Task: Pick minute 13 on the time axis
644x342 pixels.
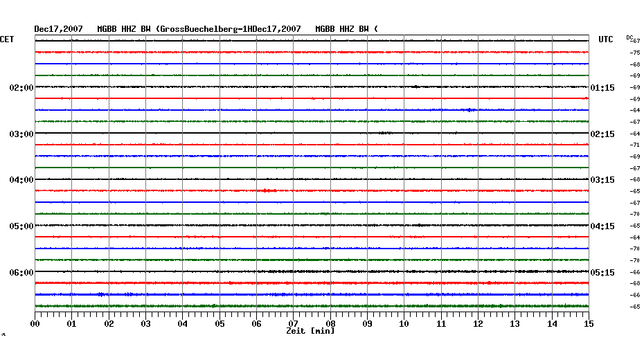Action: point(515,324)
